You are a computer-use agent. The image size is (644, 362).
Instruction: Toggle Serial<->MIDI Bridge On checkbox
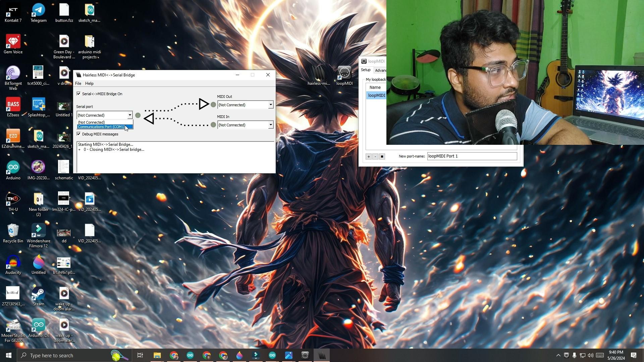click(x=79, y=94)
